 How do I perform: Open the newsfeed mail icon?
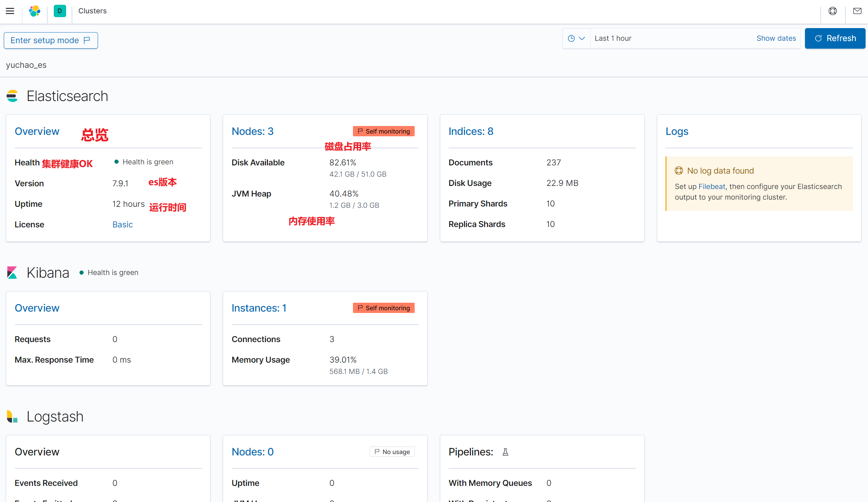(857, 11)
